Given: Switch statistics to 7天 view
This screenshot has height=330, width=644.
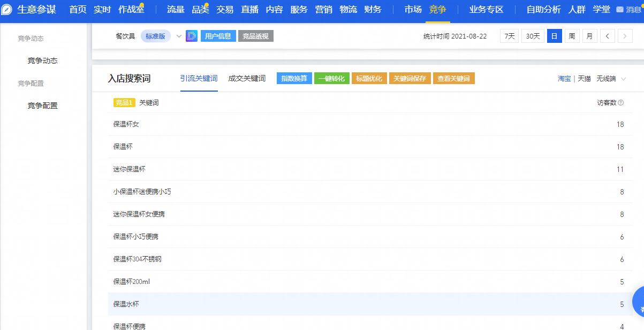Looking at the screenshot, I should (509, 35).
